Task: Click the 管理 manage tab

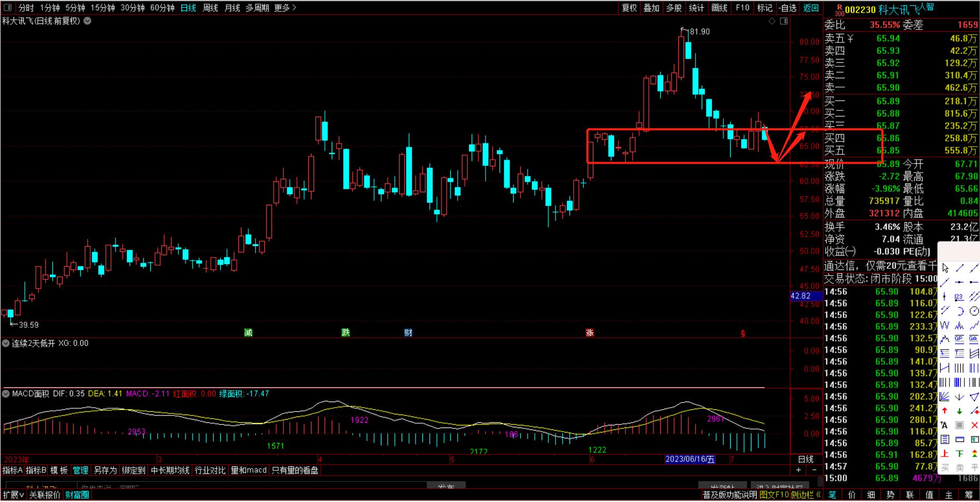Action: click(80, 470)
